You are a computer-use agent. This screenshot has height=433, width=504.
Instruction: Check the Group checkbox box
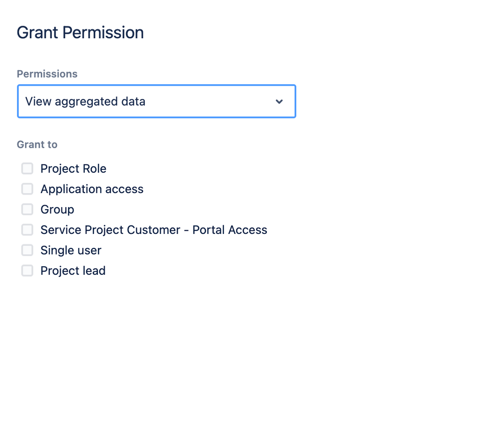(27, 209)
